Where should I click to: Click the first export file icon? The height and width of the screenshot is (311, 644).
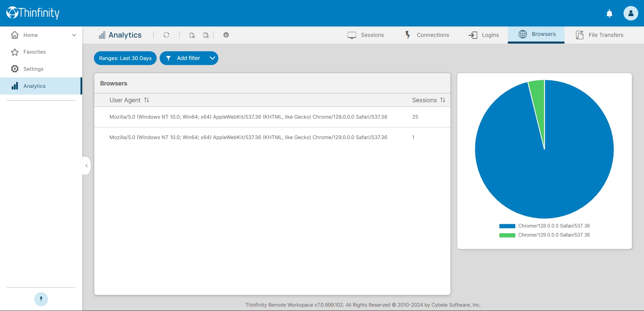tap(192, 35)
